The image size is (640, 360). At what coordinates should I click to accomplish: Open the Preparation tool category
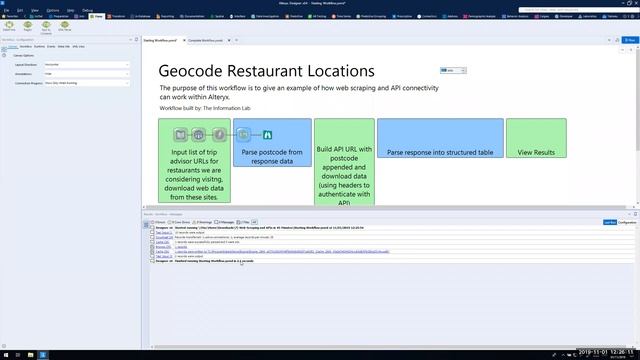(x=59, y=16)
